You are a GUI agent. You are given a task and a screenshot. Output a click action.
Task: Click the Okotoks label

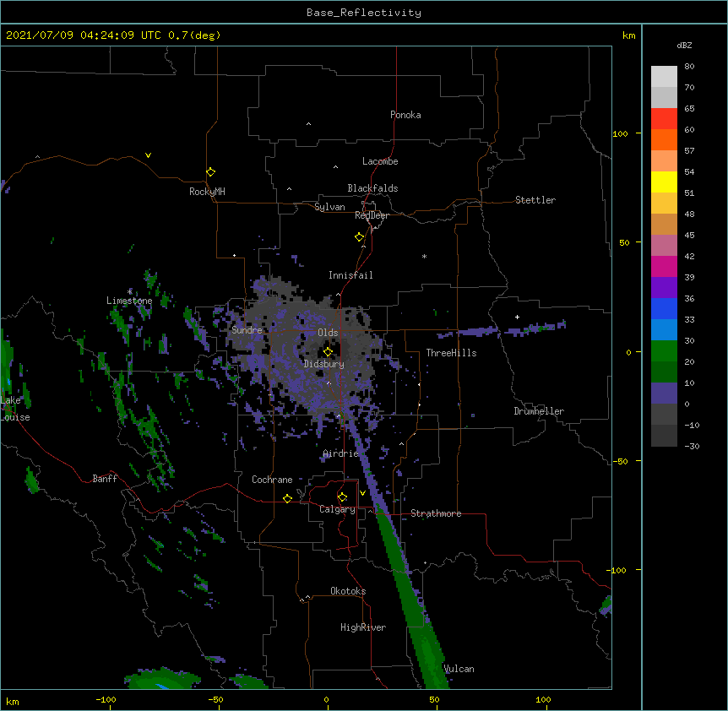tap(348, 591)
